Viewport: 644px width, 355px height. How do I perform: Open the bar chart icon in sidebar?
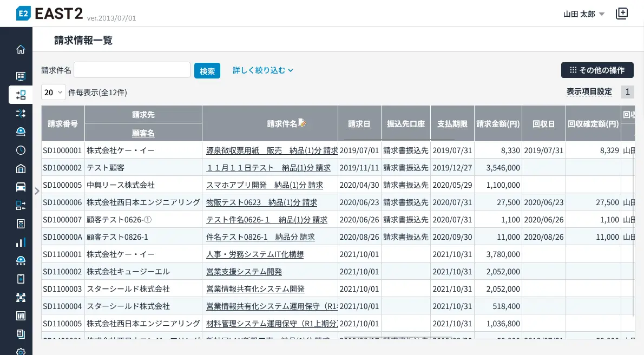click(21, 242)
